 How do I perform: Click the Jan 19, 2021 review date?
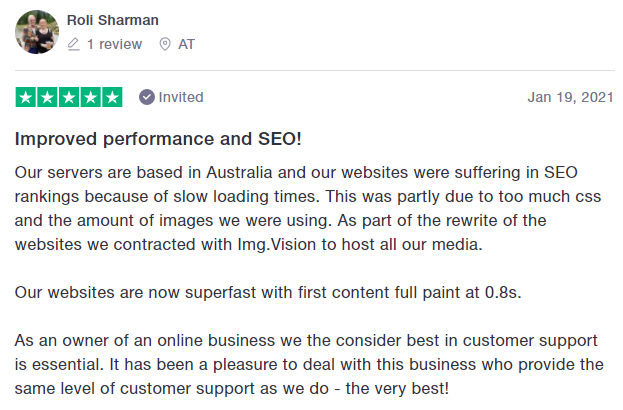coord(571,97)
